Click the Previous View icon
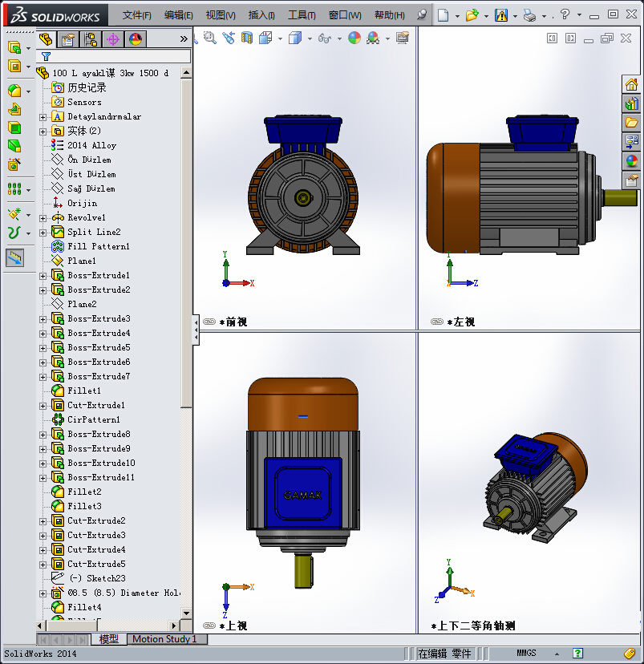Image resolution: width=644 pixels, height=664 pixels. [x=229, y=38]
